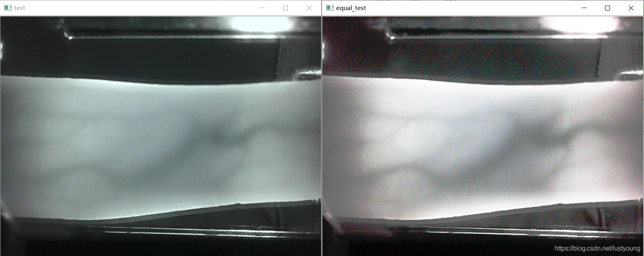The image size is (644, 256).
Task: Click the original image in the test window
Action: coord(161,136)
